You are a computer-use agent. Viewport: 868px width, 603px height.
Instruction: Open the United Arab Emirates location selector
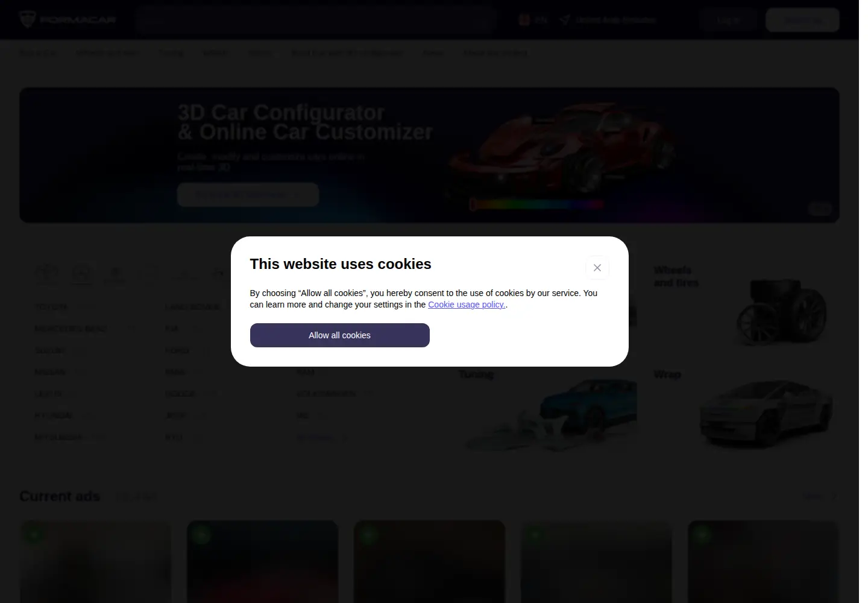[x=608, y=20]
